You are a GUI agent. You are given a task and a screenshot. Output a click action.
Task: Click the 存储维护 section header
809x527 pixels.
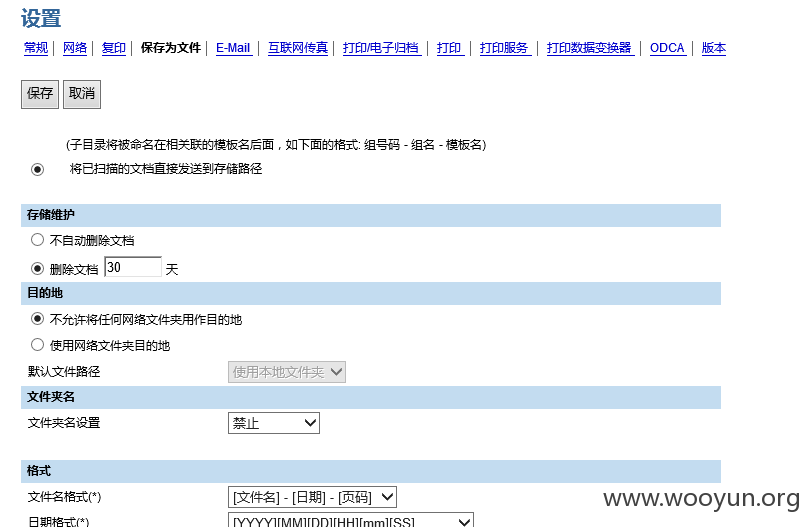pos(370,215)
